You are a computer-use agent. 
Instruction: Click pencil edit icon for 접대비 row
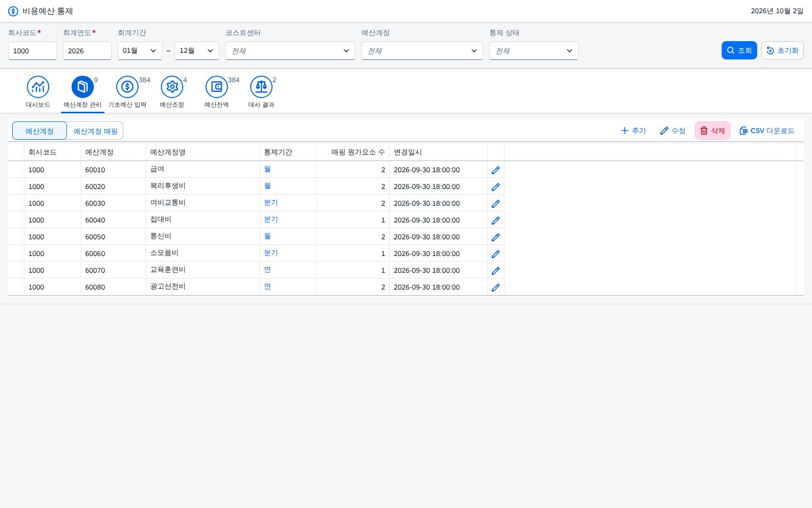(496, 220)
